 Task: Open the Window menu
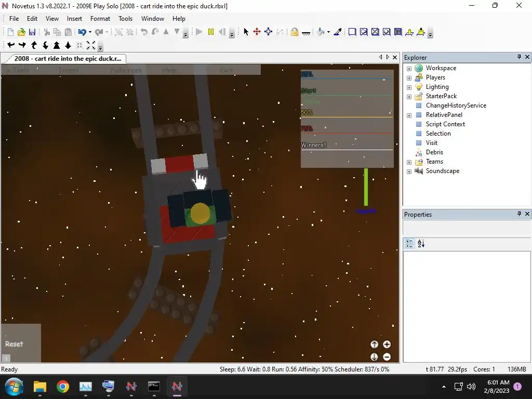(x=153, y=19)
